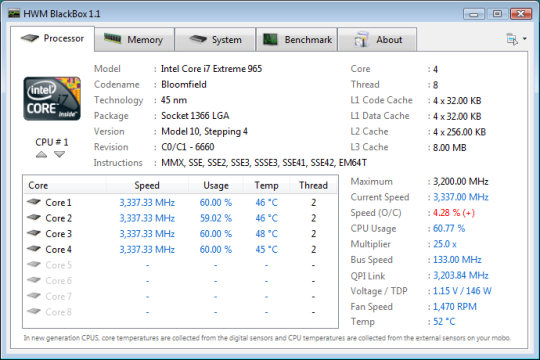The width and height of the screenshot is (540, 360).
Task: Click Core 1 speed 3,337.33 MHz
Action: coord(147,203)
